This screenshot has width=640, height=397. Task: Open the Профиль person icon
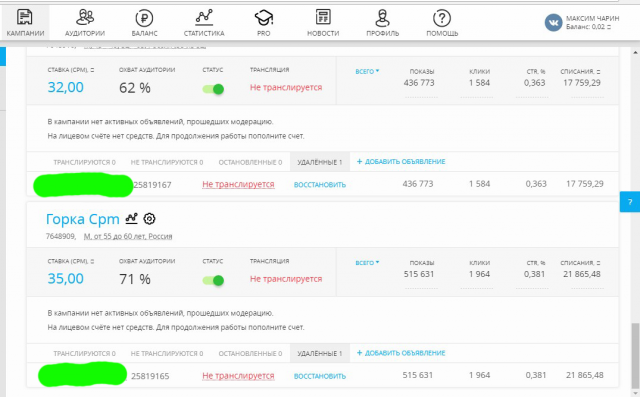coord(382,18)
